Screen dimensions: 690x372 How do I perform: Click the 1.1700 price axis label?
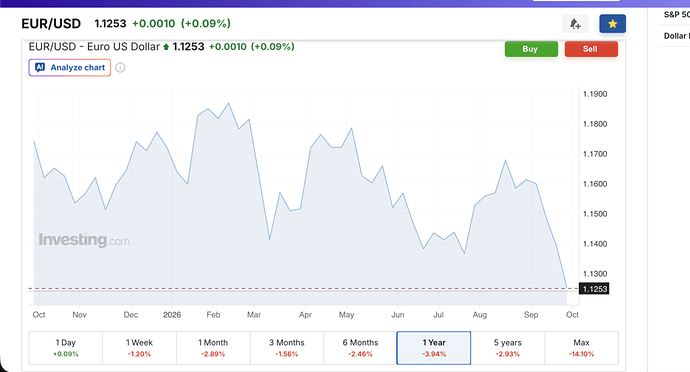[595, 154]
